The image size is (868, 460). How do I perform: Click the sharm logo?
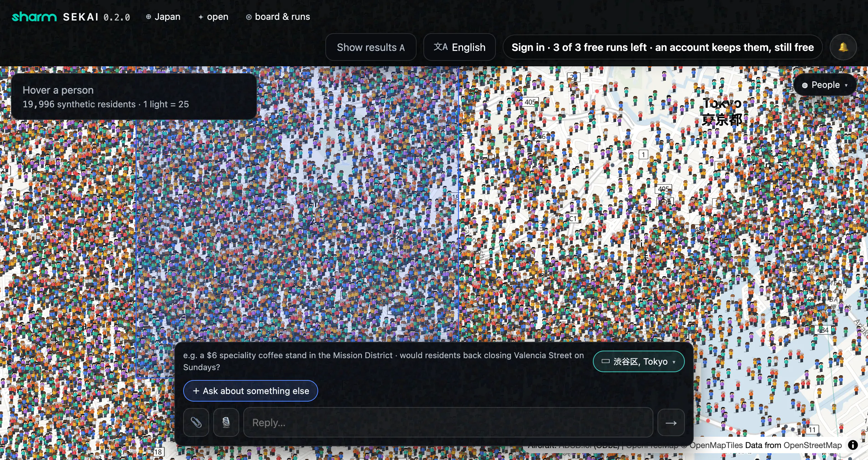pyautogui.click(x=34, y=16)
